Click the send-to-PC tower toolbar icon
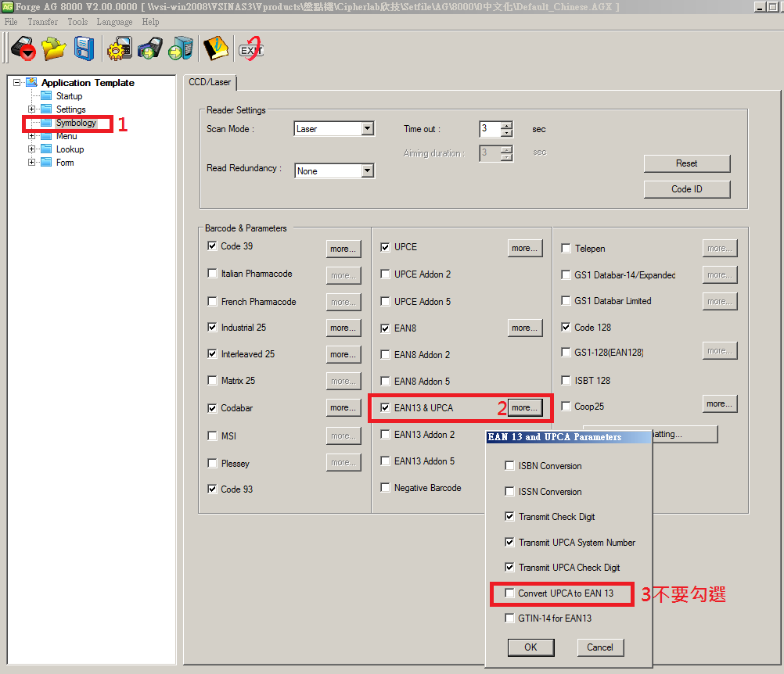Image resolution: width=784 pixels, height=674 pixels. [181, 49]
